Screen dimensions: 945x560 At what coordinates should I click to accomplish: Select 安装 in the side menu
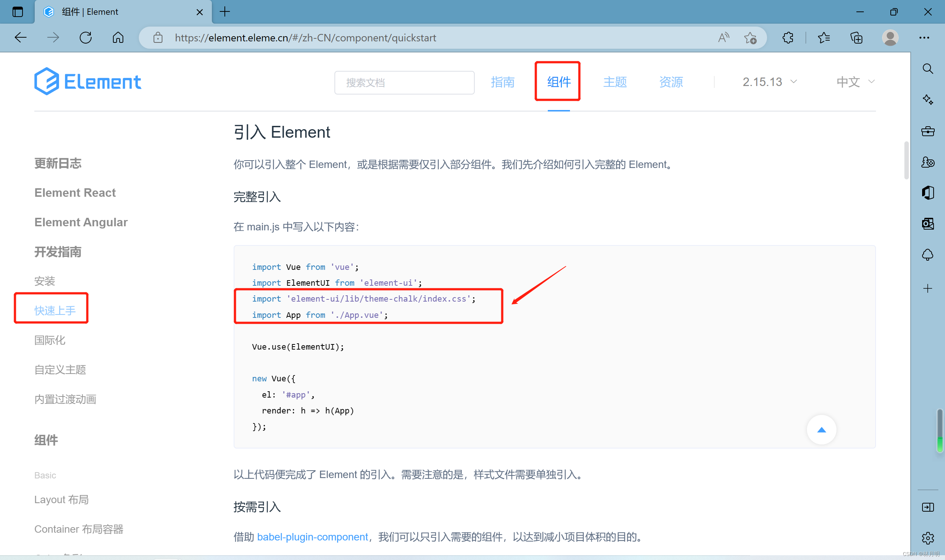pos(45,281)
